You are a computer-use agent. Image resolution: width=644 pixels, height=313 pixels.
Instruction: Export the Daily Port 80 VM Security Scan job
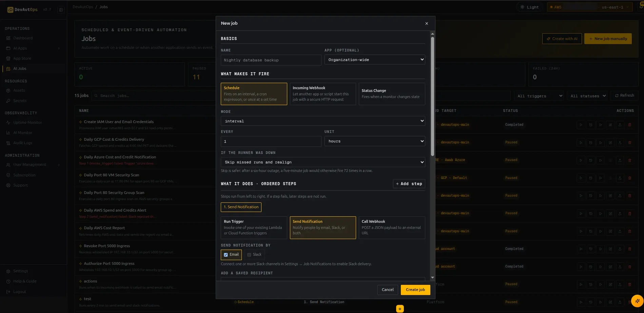click(620, 178)
